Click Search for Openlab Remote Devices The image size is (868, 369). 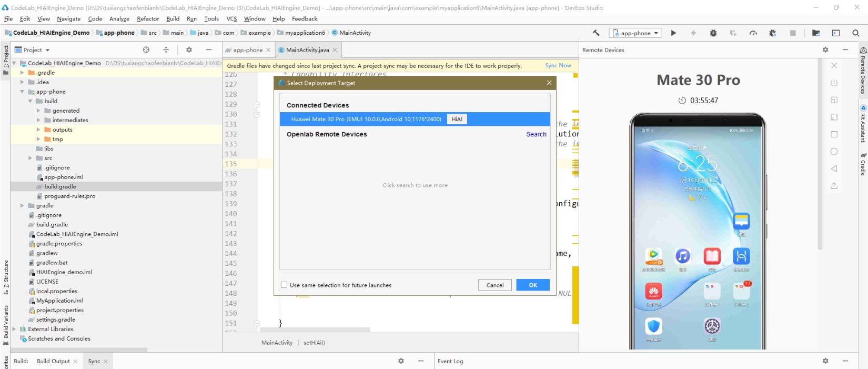[536, 134]
